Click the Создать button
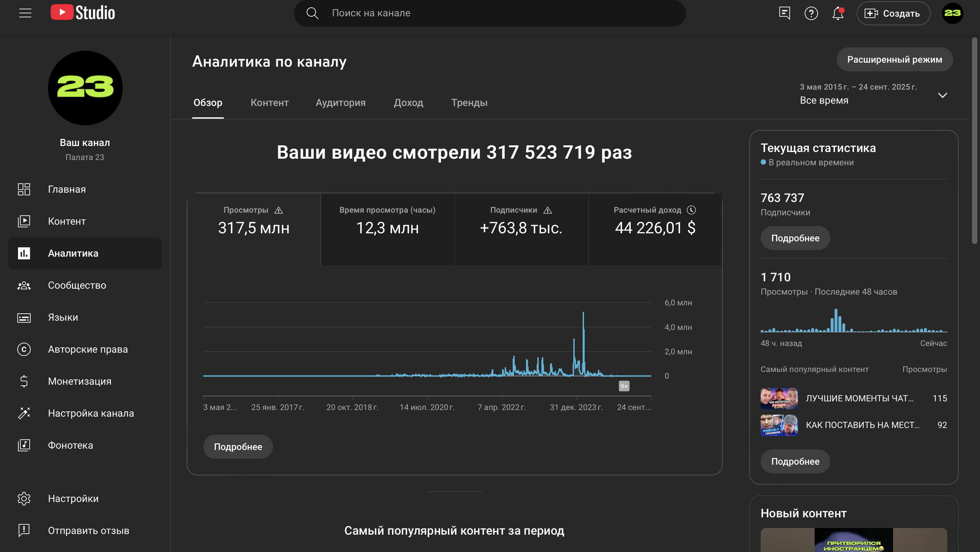 click(893, 14)
